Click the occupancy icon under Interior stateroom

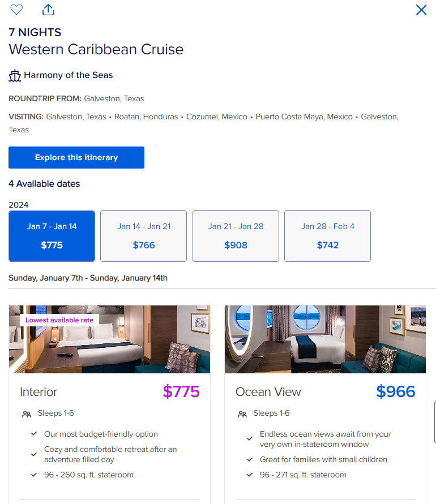click(26, 413)
